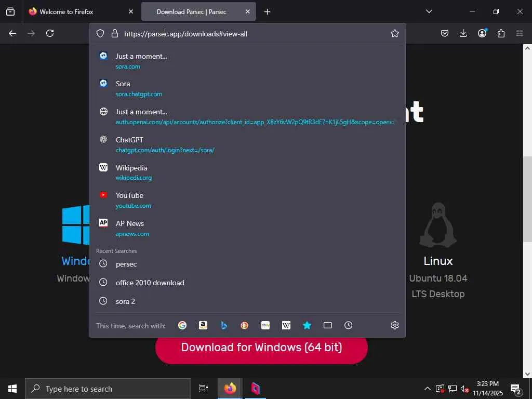Click Download for Windows (64 bit)
The image size is (532, 399).
pos(262,348)
